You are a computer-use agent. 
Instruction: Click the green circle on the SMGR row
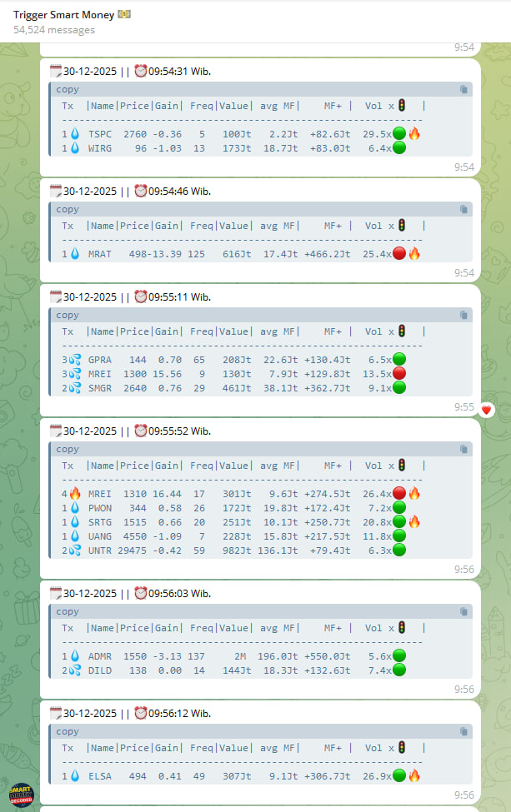pos(399,388)
